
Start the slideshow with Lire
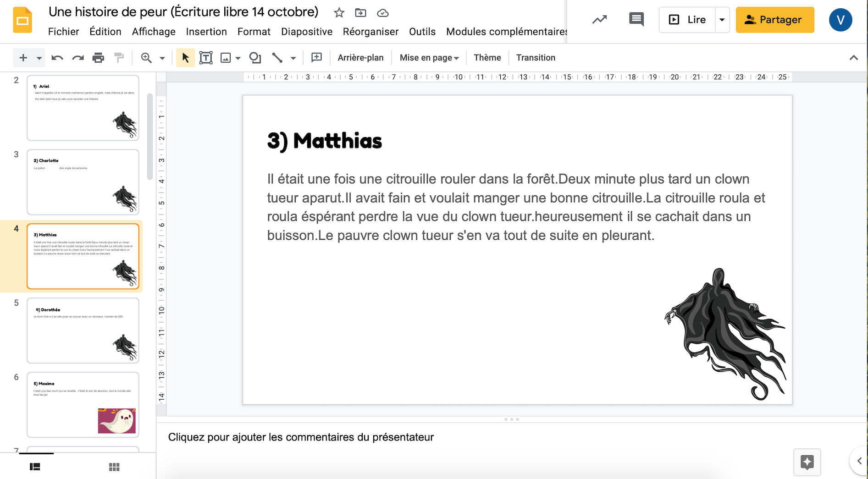[x=687, y=20]
